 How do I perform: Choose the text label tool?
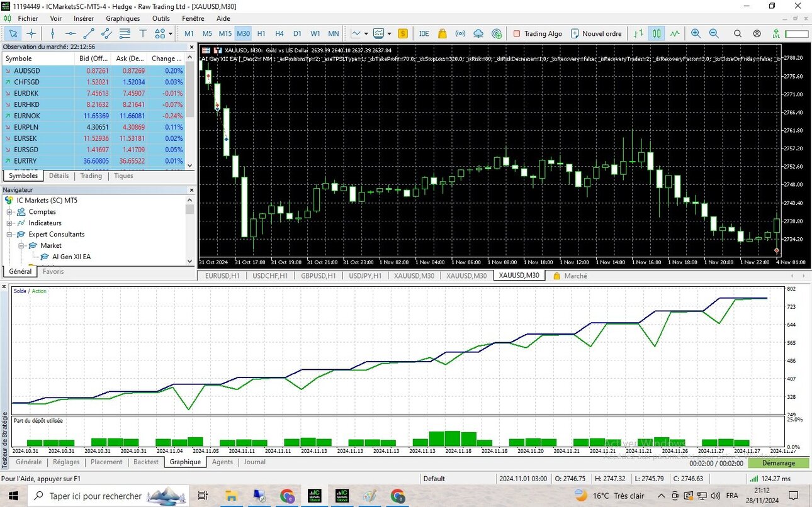[x=143, y=33]
